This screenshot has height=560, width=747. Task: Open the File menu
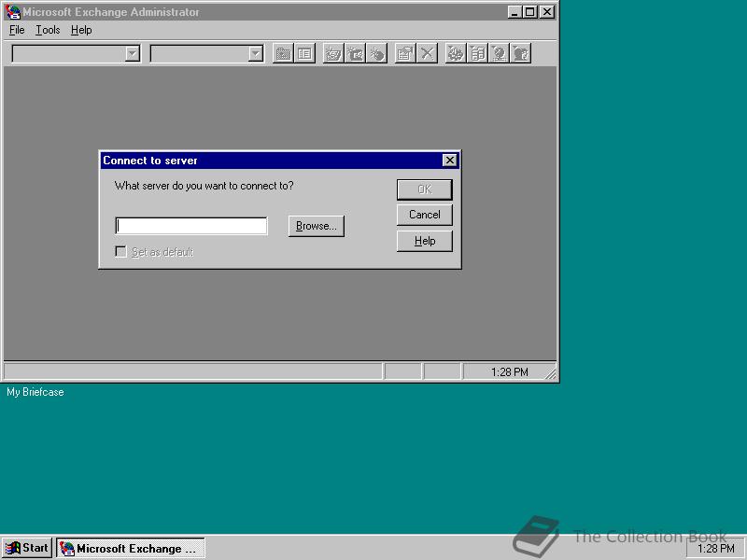pos(17,30)
